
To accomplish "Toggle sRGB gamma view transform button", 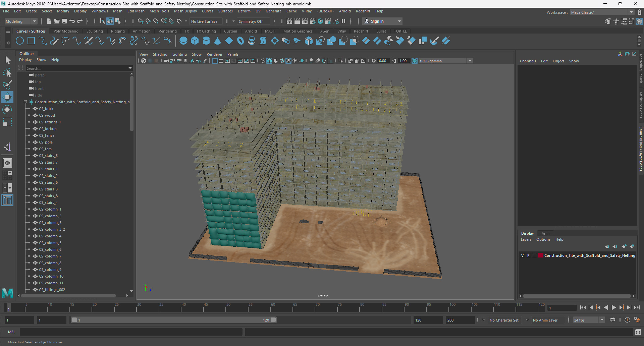I will [415, 61].
